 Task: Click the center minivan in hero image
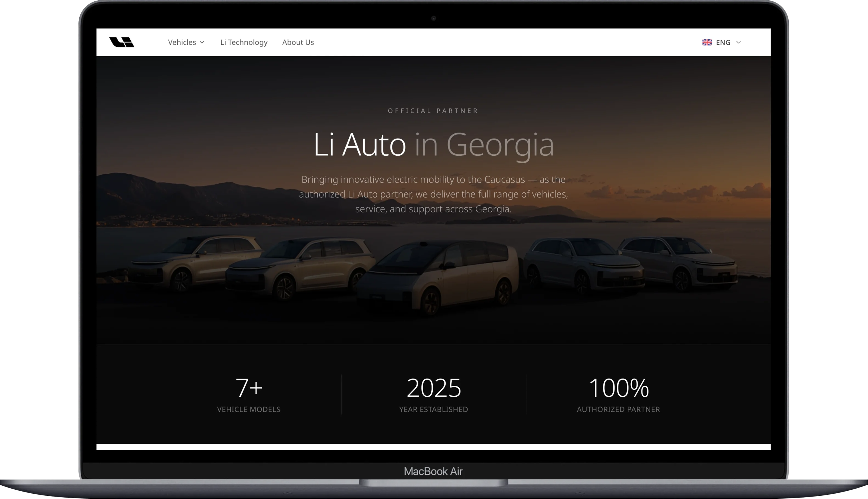[x=438, y=277]
